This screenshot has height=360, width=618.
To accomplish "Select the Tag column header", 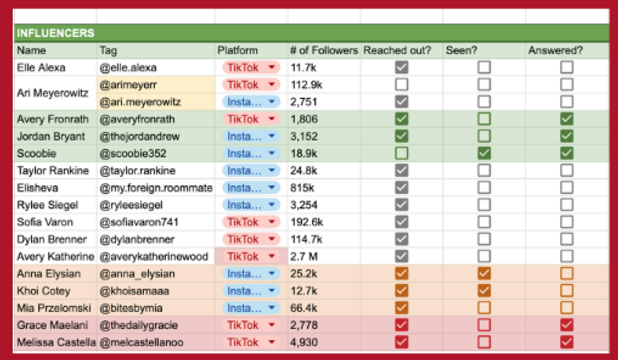I will 156,50.
